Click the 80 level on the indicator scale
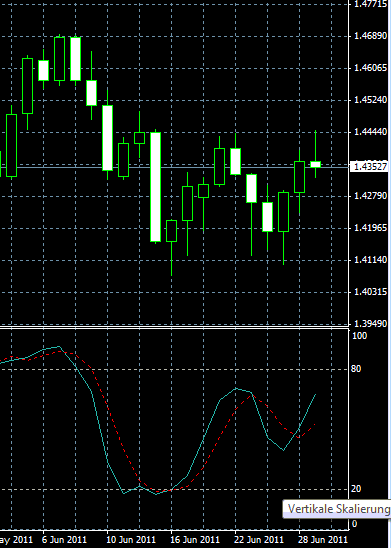 click(x=356, y=369)
